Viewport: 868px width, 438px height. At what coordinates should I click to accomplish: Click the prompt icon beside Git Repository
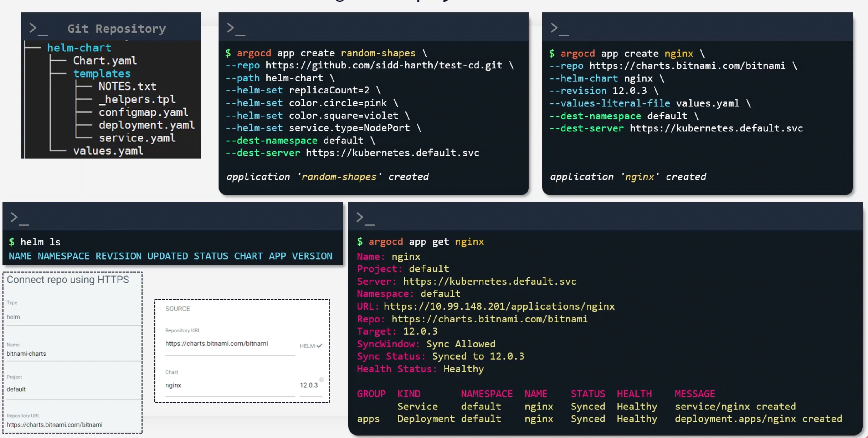tap(38, 29)
